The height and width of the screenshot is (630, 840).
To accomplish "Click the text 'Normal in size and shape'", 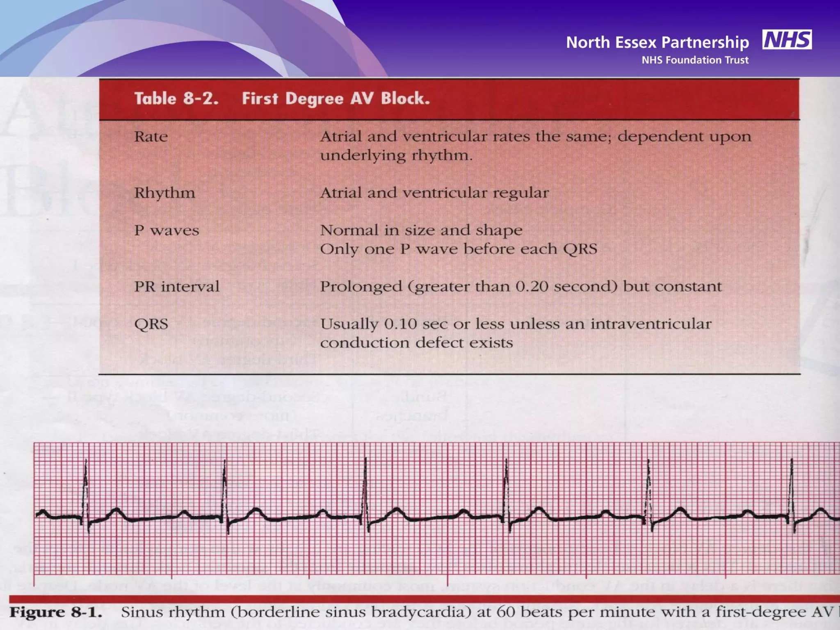I will 421,230.
